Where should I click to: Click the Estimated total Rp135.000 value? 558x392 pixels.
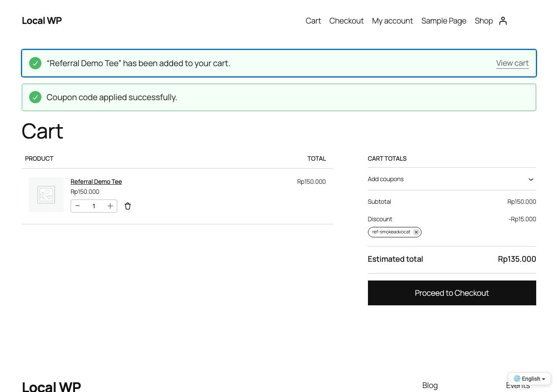pos(517,259)
